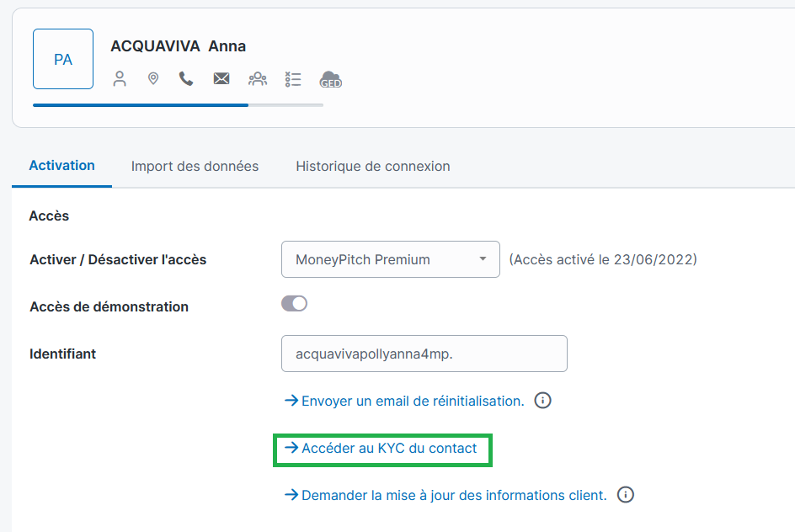This screenshot has width=795, height=532.
Task: Open the MoneyPitch Premium access dropdown
Action: click(390, 259)
